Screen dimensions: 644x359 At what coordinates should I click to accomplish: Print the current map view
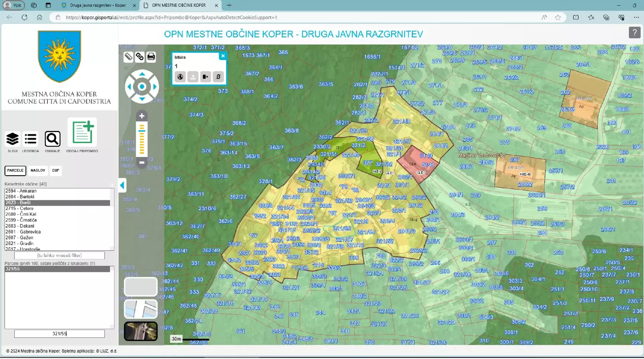[151, 57]
